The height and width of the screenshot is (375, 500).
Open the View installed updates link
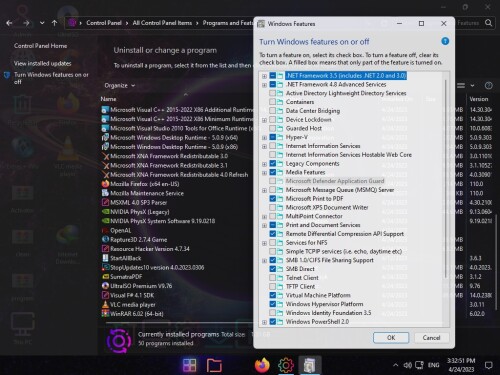pyautogui.click(x=42, y=63)
